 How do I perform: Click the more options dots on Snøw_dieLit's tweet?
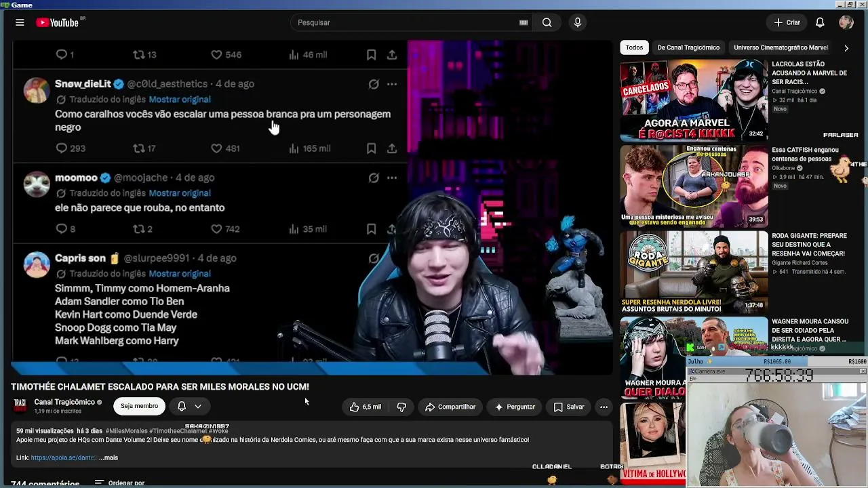coord(392,84)
